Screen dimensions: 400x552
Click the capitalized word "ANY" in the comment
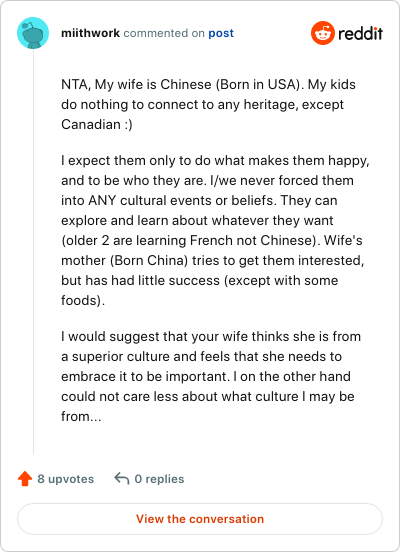click(102, 200)
